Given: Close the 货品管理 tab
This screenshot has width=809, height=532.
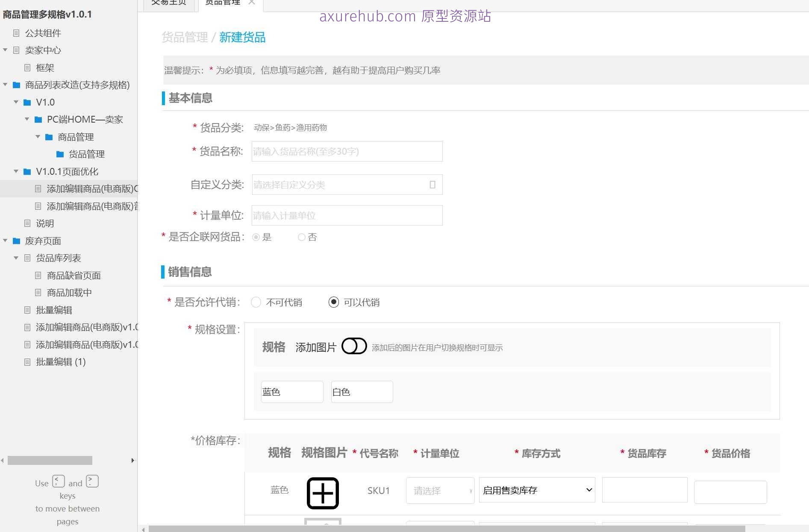Looking at the screenshot, I should point(252,2).
